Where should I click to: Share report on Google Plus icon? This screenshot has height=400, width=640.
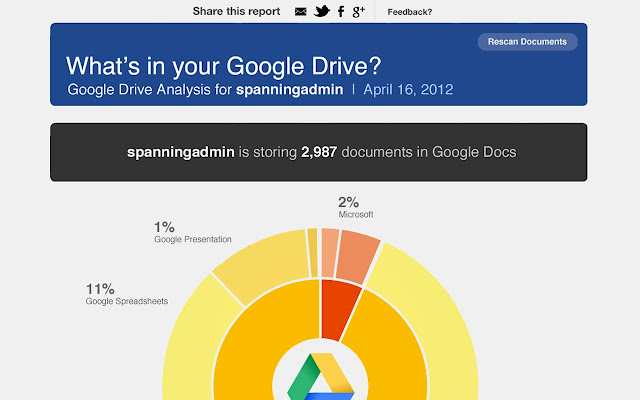point(358,12)
